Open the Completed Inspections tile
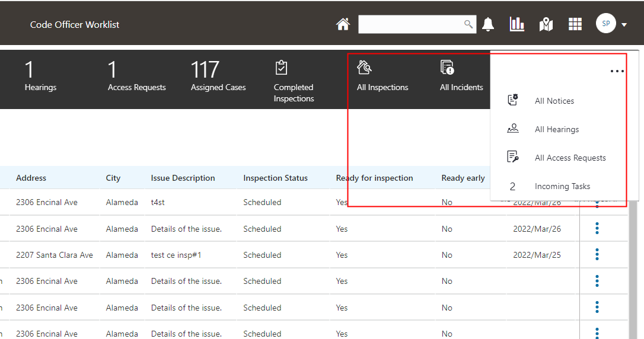Image resolution: width=644 pixels, height=339 pixels. (294, 81)
